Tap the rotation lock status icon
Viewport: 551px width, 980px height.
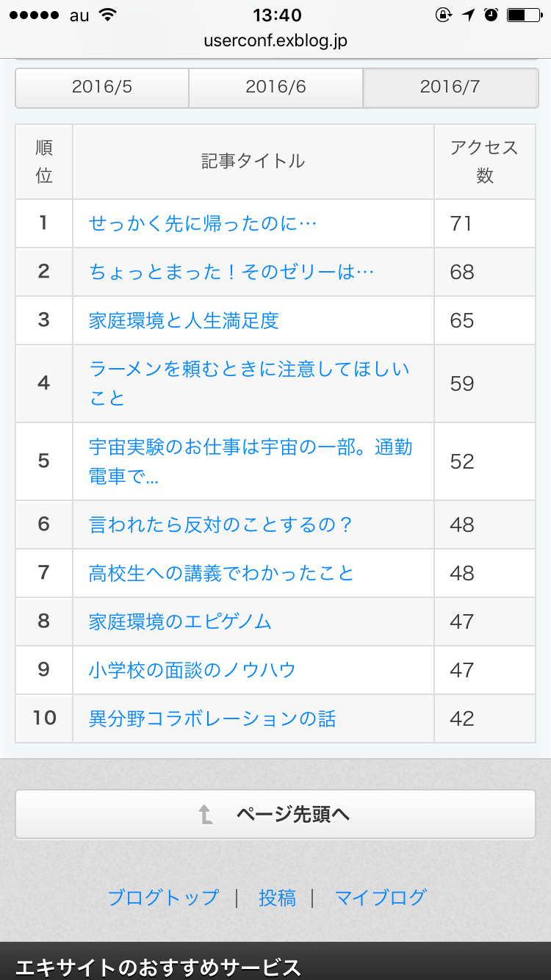pos(443,15)
